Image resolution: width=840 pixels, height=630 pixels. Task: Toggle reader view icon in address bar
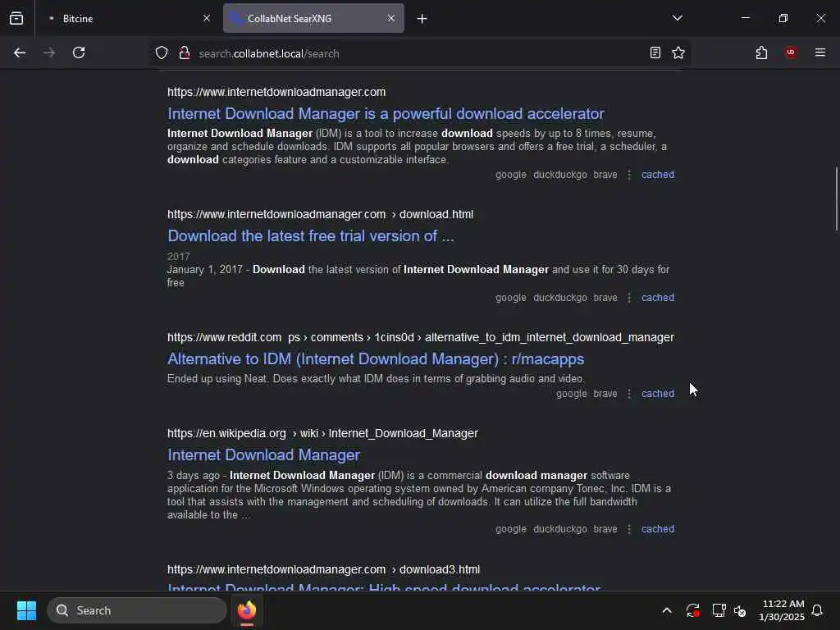[x=655, y=52]
